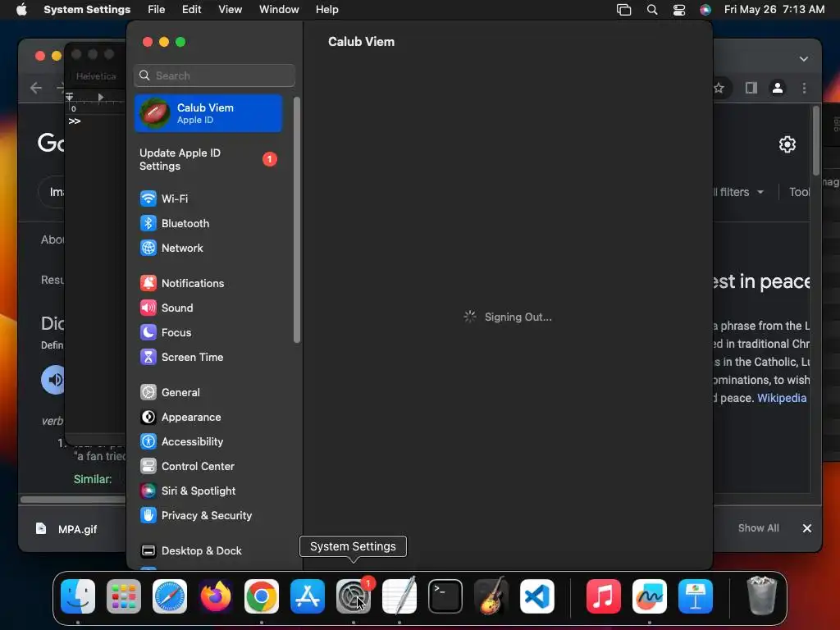This screenshot has height=630, width=840.
Task: Open Freeform from the Dock
Action: (x=650, y=596)
